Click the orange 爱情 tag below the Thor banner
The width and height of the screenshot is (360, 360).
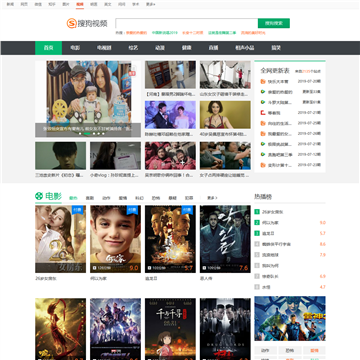[314, 350]
